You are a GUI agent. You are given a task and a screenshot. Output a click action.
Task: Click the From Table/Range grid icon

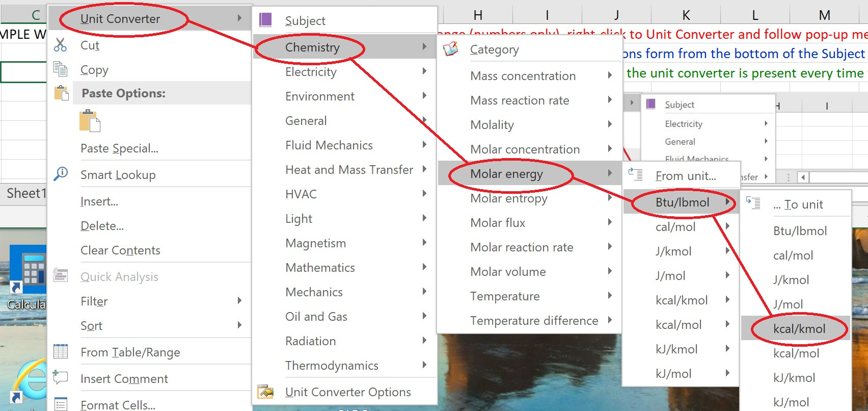[61, 352]
